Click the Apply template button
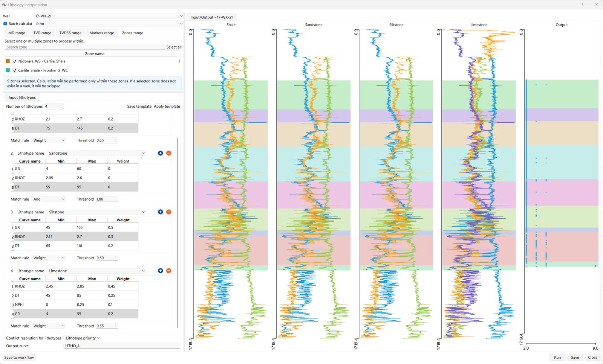This screenshot has height=364, width=603. (167, 107)
